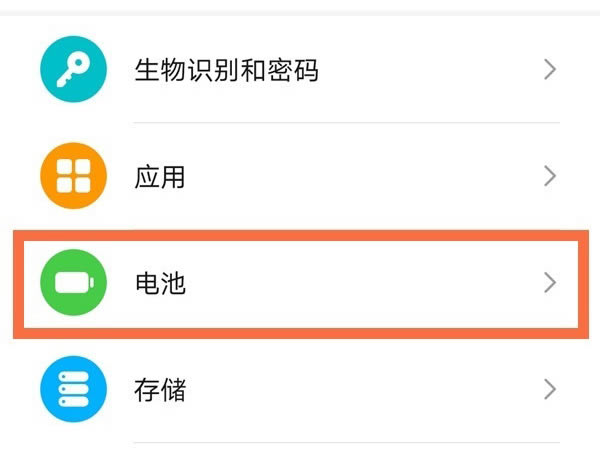Click the white battery glyph inside green circle
Image resolution: width=600 pixels, height=450 pixels.
coord(73,284)
